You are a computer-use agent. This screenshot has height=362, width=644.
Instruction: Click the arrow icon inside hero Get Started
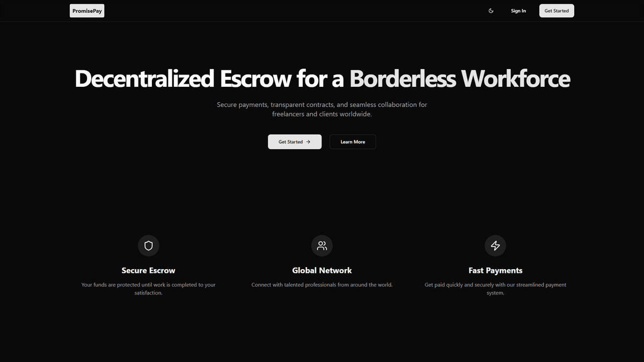(x=309, y=142)
